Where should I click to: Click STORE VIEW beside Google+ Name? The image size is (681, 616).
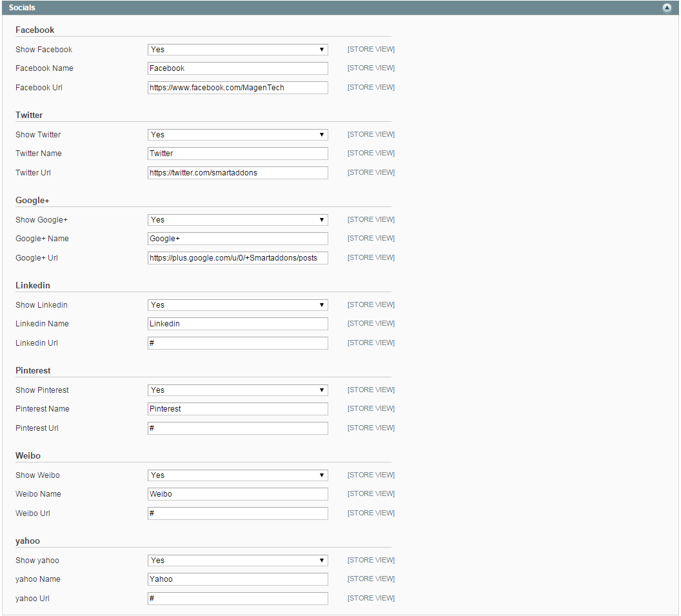pyautogui.click(x=371, y=238)
